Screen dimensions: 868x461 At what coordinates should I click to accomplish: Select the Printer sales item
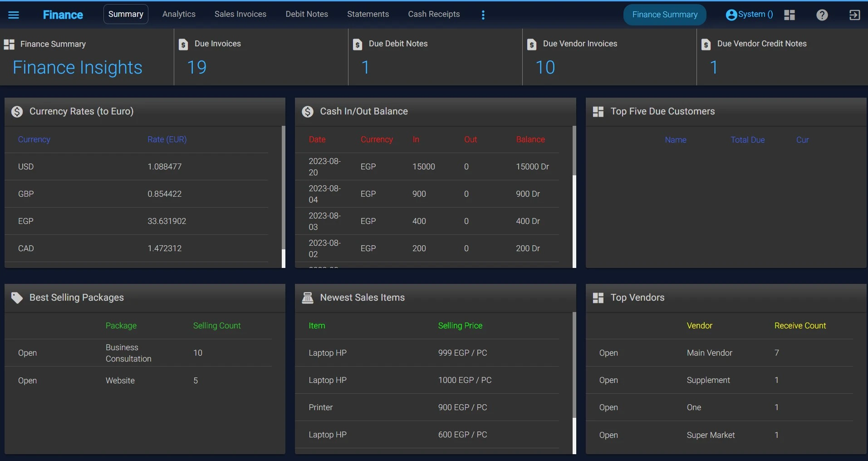[x=427, y=407]
